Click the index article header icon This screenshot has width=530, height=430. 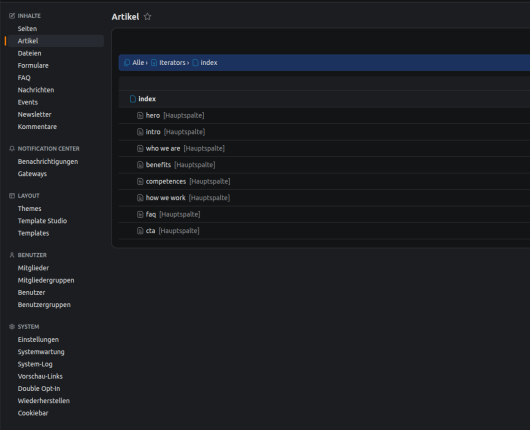click(x=133, y=99)
